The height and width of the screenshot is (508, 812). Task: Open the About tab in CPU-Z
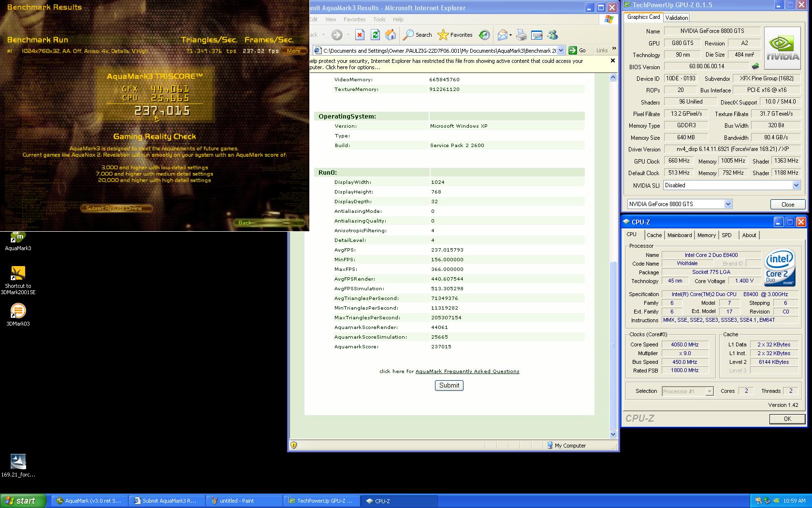coord(749,235)
